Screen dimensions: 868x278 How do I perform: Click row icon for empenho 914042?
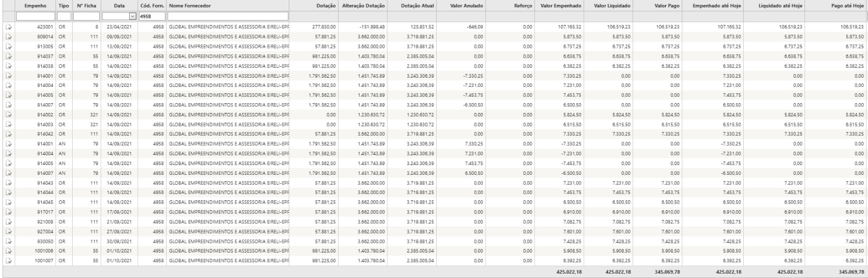9,134
